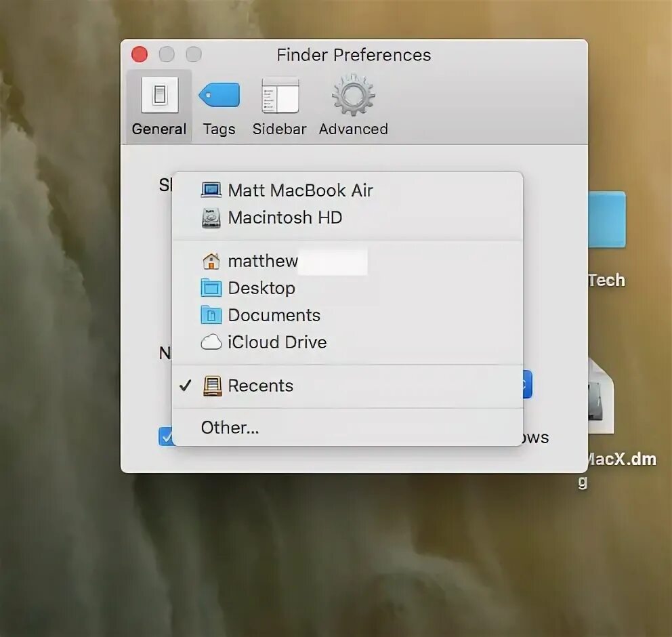Screen dimensions: 672x637
Task: Choose the checked Recents option
Action: (347, 386)
